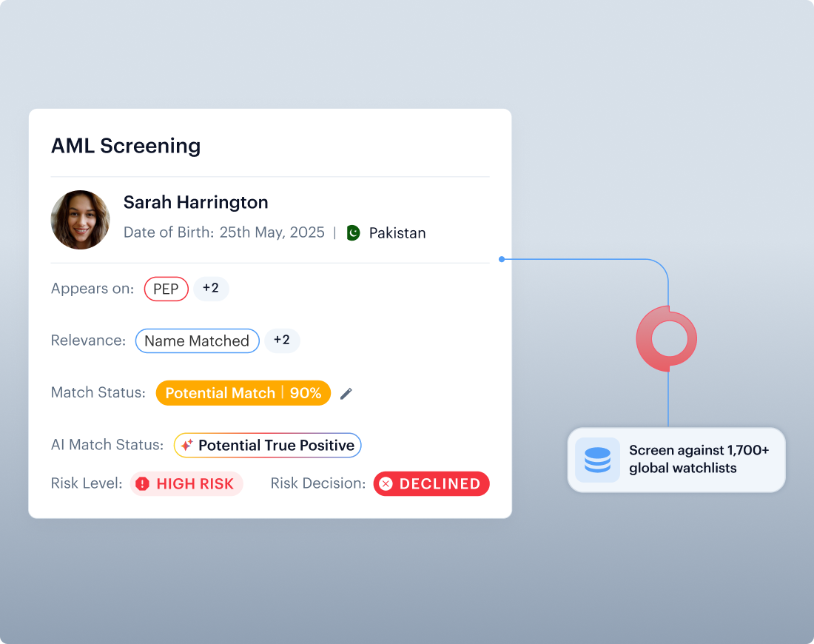This screenshot has width=814, height=644.
Task: Open Sarah Harrington's profile photo
Action: pyautogui.click(x=81, y=220)
